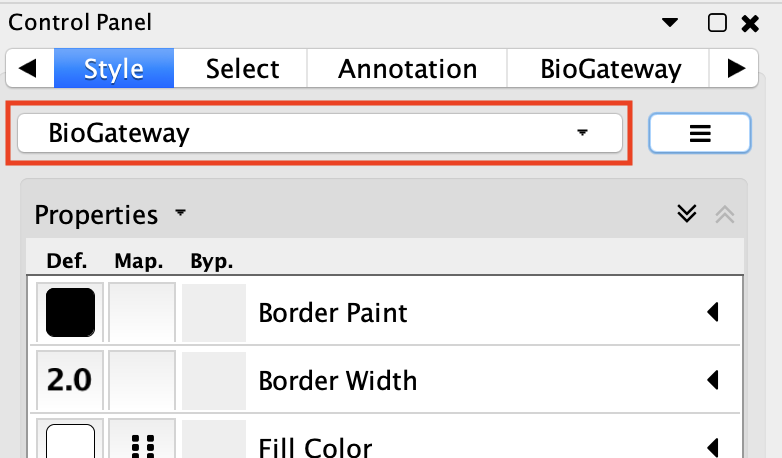Viewport: 782px width, 458px height.
Task: Expand the Border Width row arrow
Action: click(713, 380)
